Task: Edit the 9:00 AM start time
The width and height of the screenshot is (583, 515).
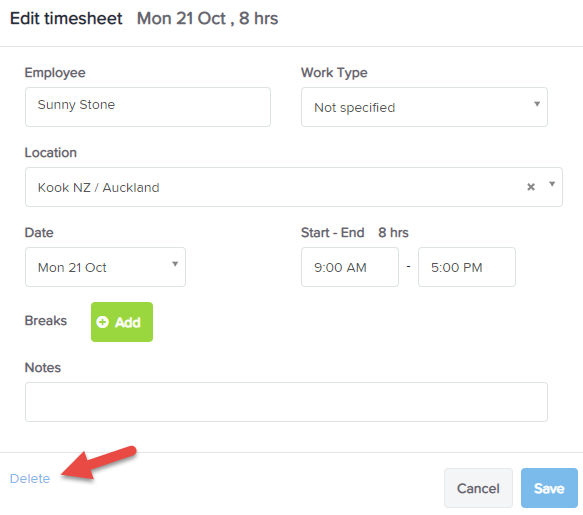Action: click(x=350, y=267)
